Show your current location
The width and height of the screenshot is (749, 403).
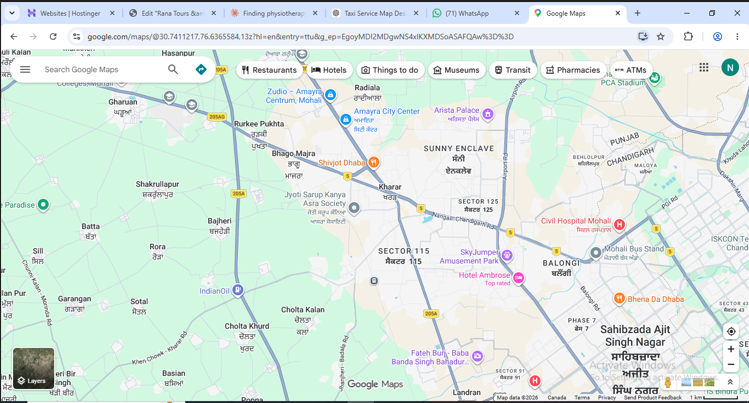coord(731,331)
